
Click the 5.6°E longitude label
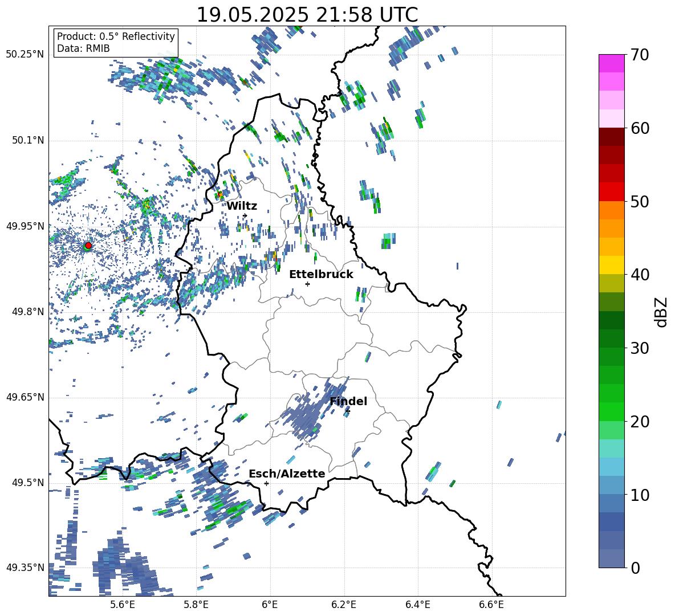[122, 605]
